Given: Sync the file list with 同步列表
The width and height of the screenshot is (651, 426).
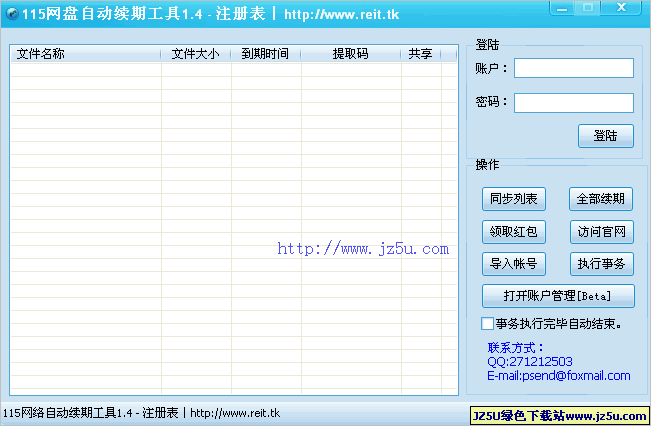Looking at the screenshot, I should [x=514, y=199].
